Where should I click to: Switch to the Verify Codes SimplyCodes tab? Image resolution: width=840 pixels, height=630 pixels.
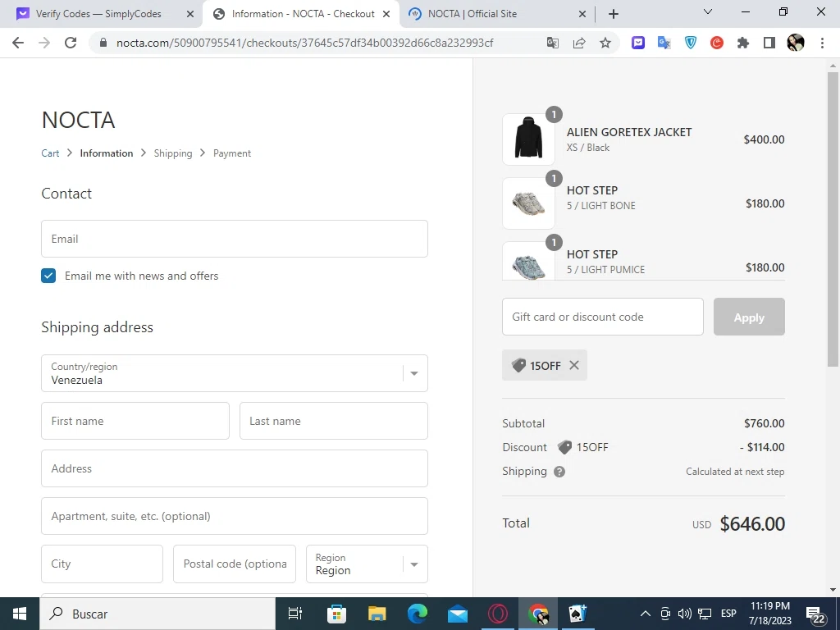pyautogui.click(x=99, y=14)
